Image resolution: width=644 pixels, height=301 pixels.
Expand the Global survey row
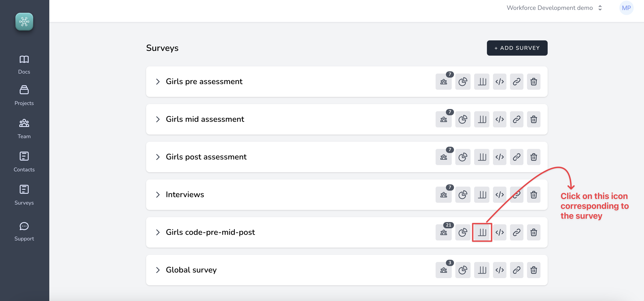click(x=158, y=270)
